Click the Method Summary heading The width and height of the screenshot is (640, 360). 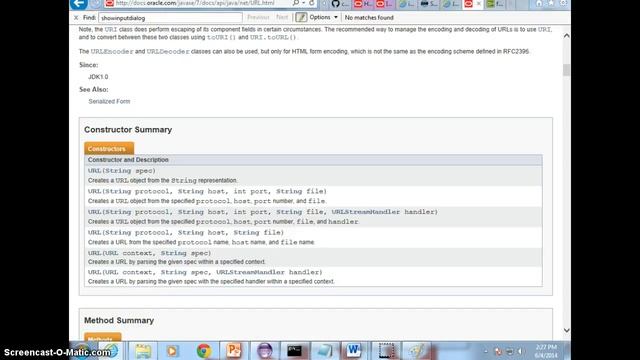(119, 320)
